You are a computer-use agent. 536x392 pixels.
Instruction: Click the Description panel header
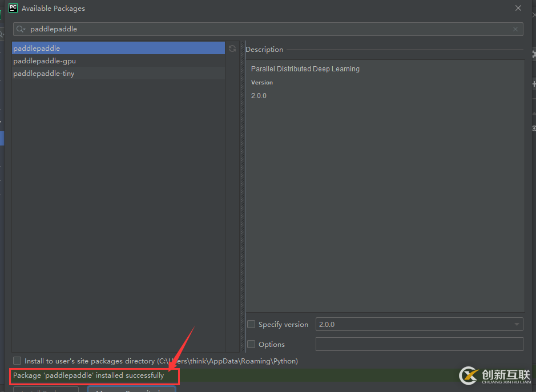(264, 50)
